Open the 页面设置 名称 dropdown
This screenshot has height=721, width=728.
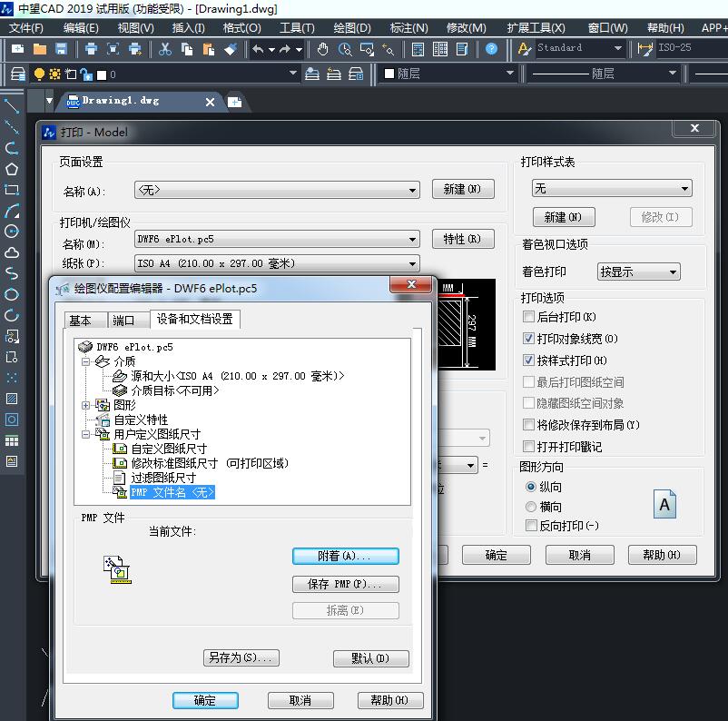(277, 190)
